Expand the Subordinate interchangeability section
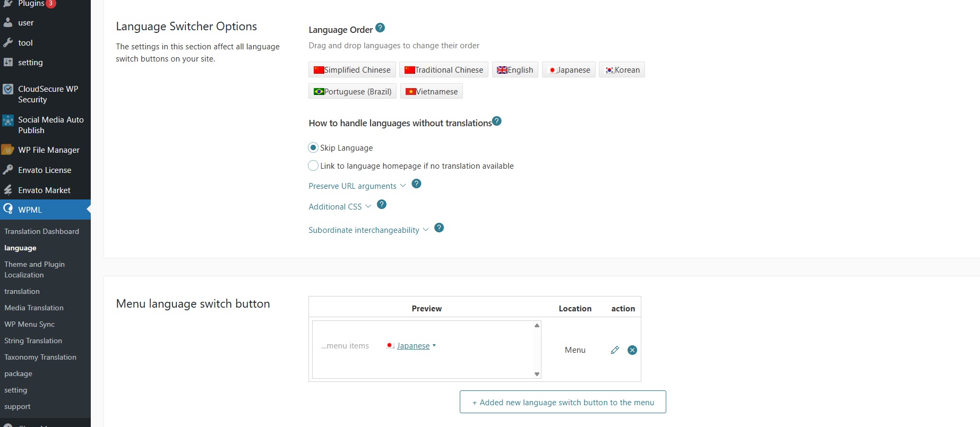This screenshot has height=427, width=980. pyautogui.click(x=368, y=230)
